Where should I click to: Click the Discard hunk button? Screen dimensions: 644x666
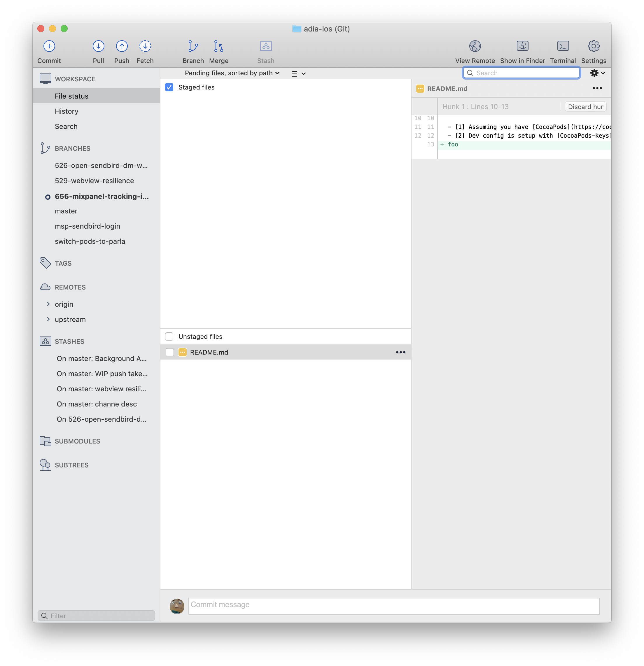(x=585, y=107)
